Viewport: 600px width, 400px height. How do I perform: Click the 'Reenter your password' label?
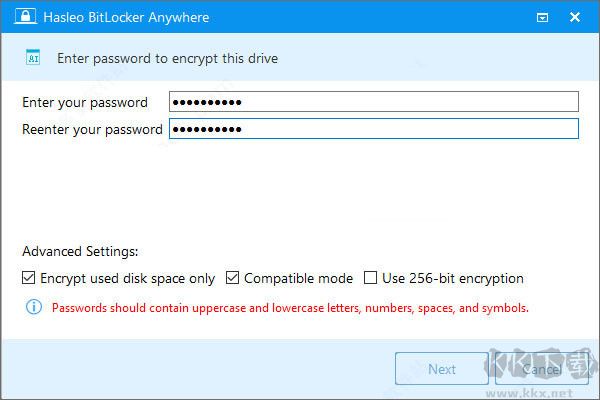[92, 129]
